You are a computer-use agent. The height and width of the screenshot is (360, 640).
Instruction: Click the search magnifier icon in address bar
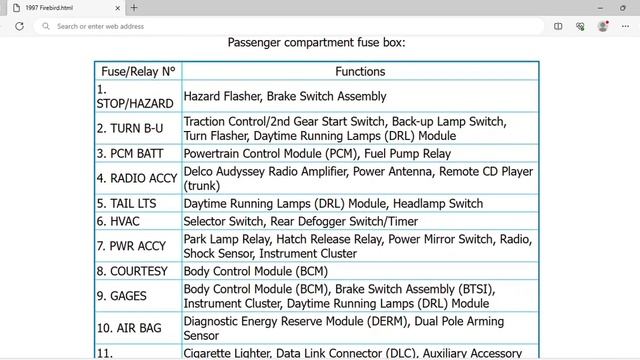pos(46,26)
